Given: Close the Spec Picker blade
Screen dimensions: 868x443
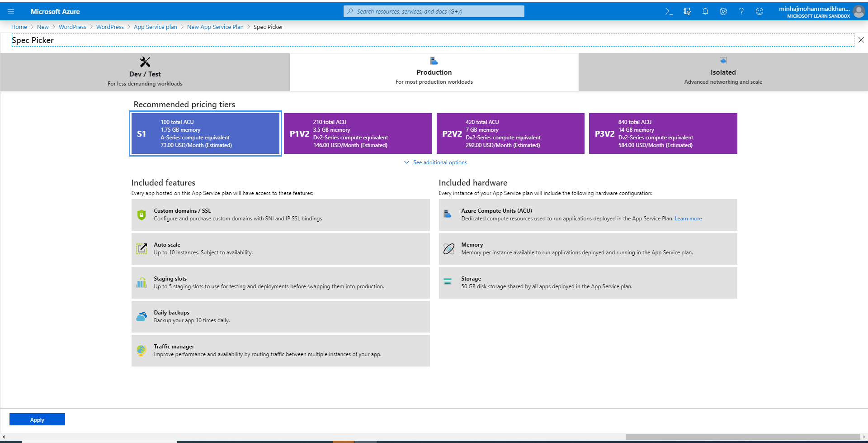Looking at the screenshot, I should point(861,40).
